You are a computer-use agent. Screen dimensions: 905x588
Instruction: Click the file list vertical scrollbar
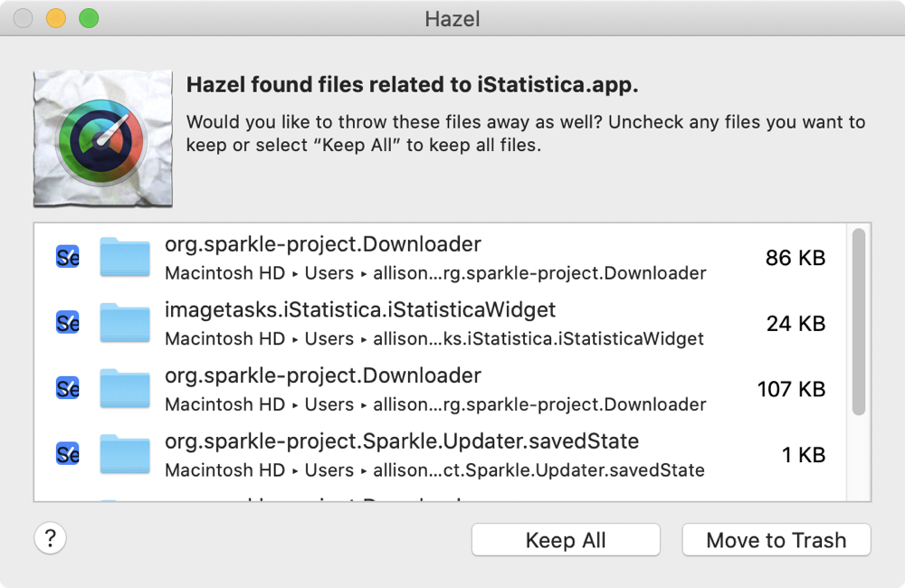pyautogui.click(x=859, y=322)
